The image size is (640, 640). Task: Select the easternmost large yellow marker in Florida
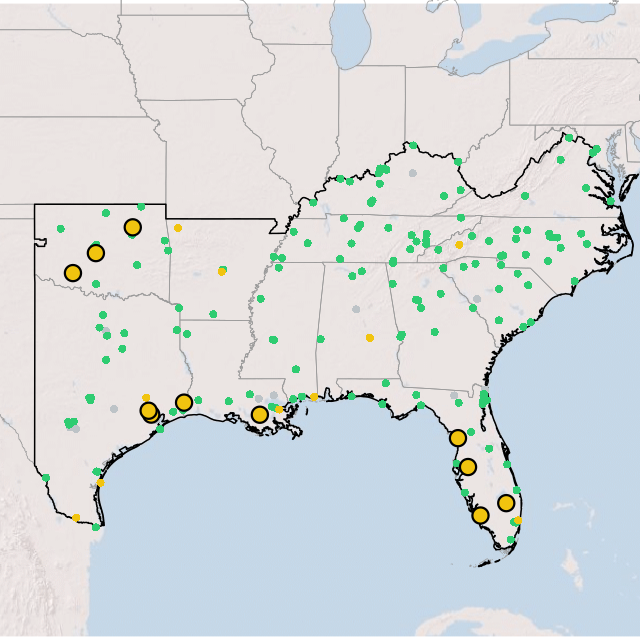coord(506,503)
